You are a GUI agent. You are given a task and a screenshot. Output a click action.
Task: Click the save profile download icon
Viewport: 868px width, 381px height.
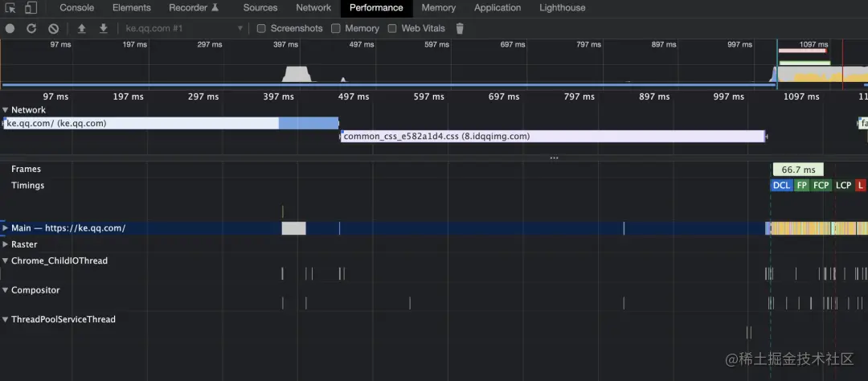103,28
